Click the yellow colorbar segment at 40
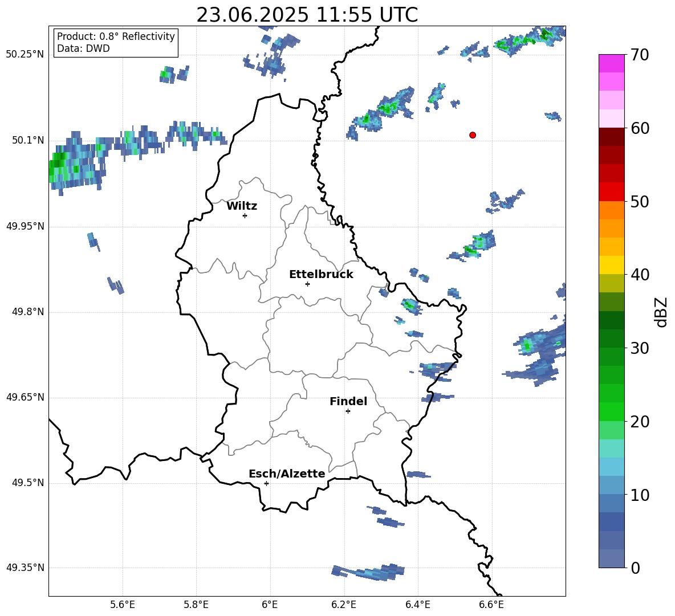 tap(612, 265)
